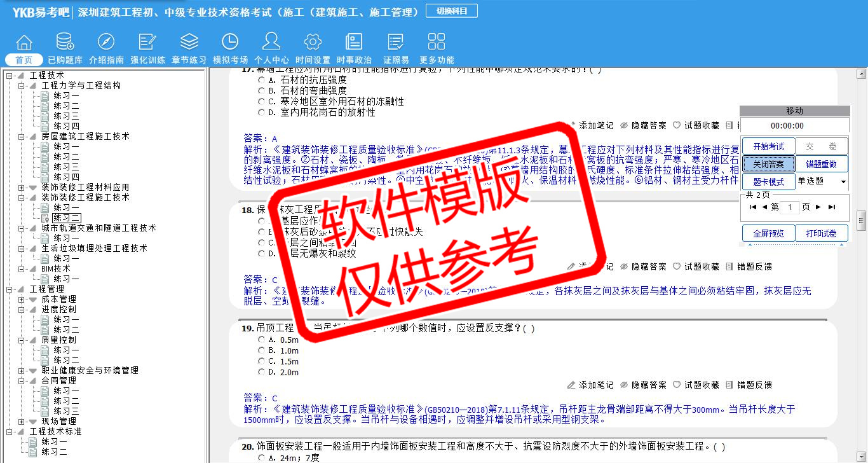Open the 时间设置 gear icon
The width and height of the screenshot is (868, 463).
[x=313, y=42]
